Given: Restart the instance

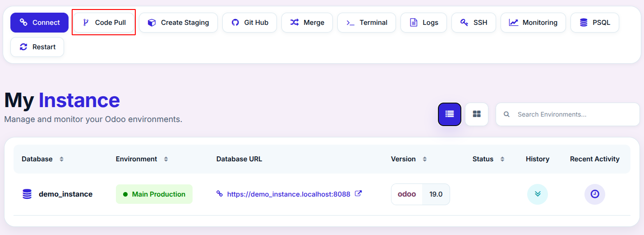Looking at the screenshot, I should click(37, 47).
